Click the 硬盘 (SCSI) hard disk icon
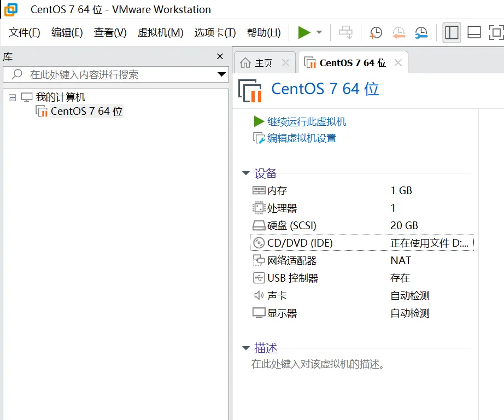Screen dimensions: 504x420 coord(259,225)
